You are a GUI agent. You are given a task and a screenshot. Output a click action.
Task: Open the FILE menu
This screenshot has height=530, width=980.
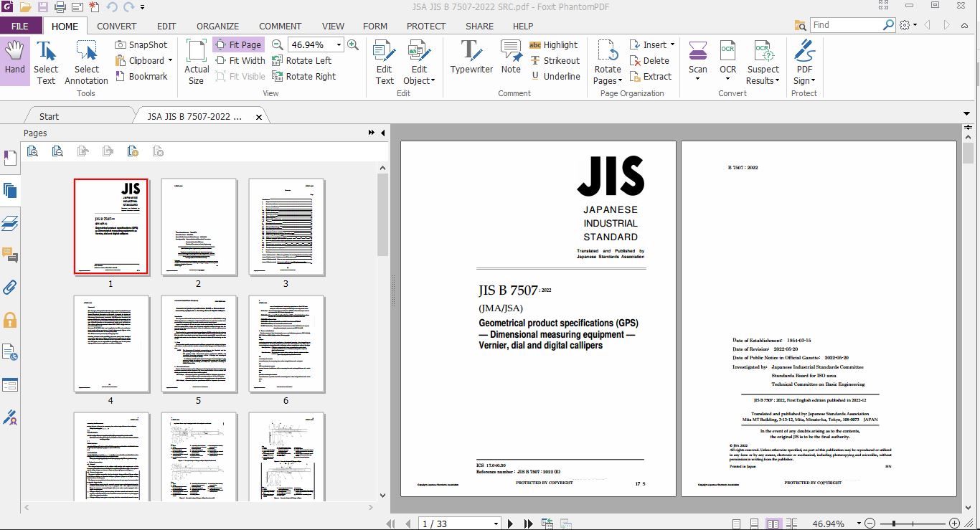(x=20, y=26)
